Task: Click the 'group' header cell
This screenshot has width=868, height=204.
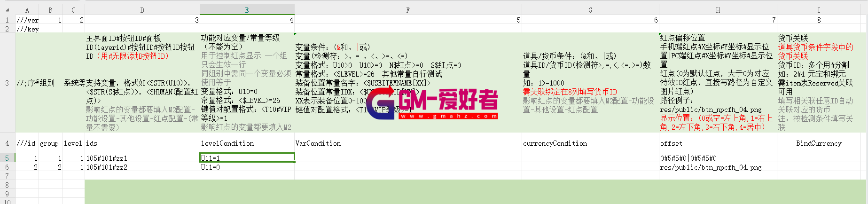Action: click(x=50, y=143)
